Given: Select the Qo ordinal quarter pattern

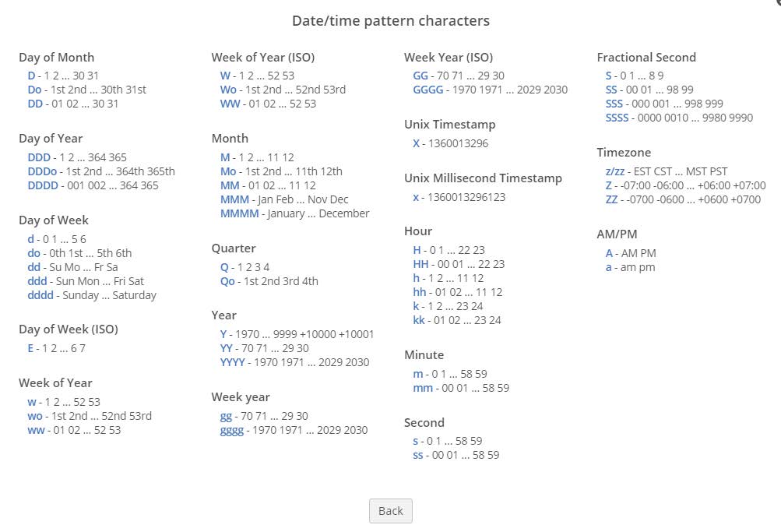Looking at the screenshot, I should coord(229,281).
